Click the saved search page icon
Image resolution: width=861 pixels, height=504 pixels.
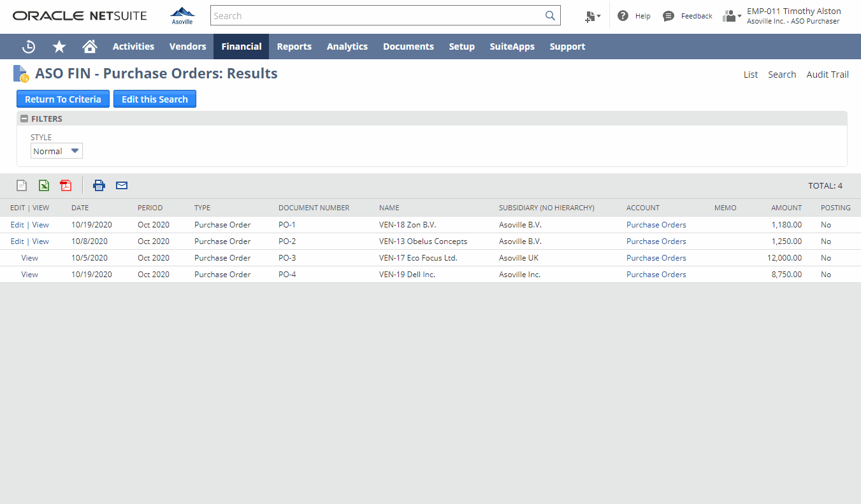21,74
